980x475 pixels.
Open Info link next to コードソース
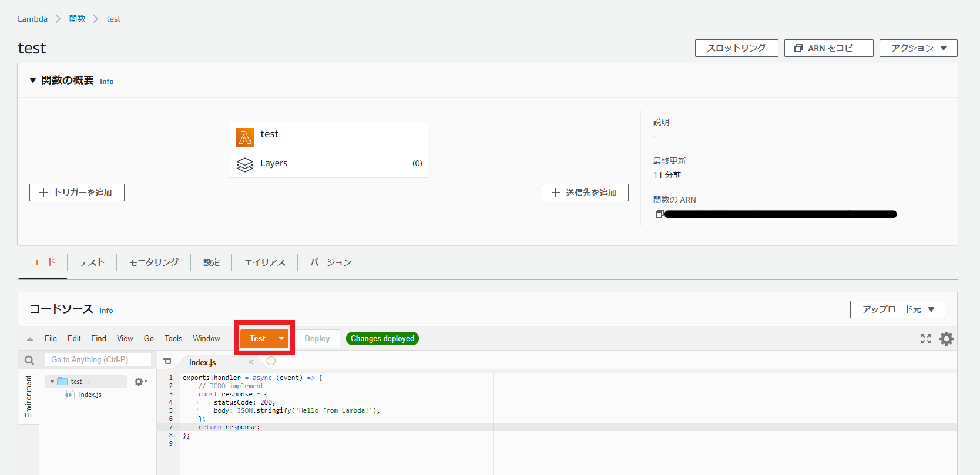[106, 311]
